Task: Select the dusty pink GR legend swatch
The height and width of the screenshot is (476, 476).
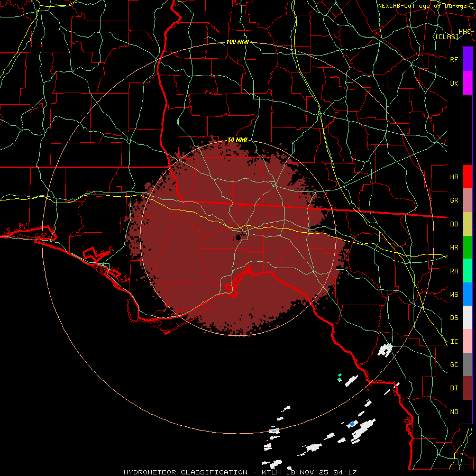Action: (467, 200)
